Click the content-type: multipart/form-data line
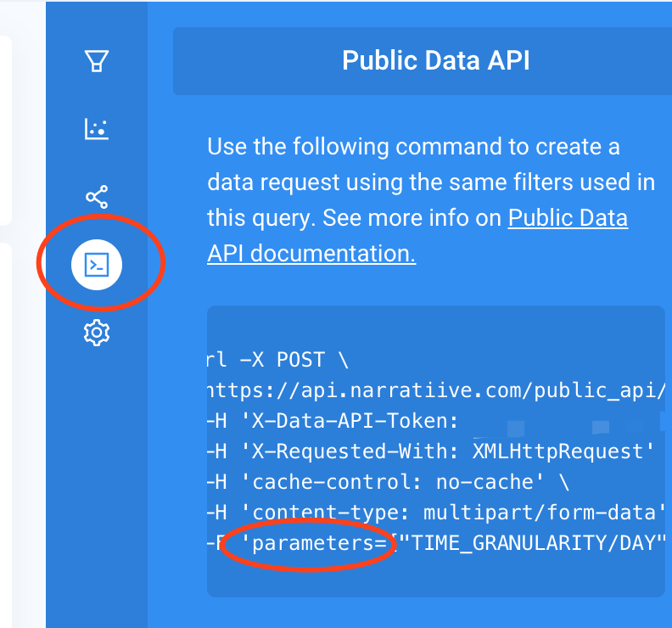The height and width of the screenshot is (628, 672). click(x=436, y=513)
